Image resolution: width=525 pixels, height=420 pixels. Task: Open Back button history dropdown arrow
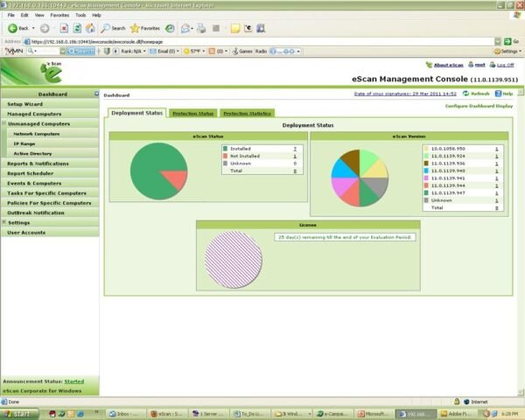33,29
